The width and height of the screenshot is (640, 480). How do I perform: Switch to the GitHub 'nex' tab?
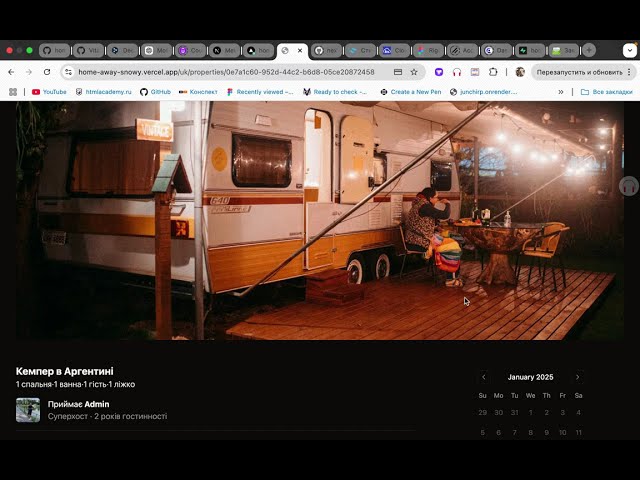point(327,51)
